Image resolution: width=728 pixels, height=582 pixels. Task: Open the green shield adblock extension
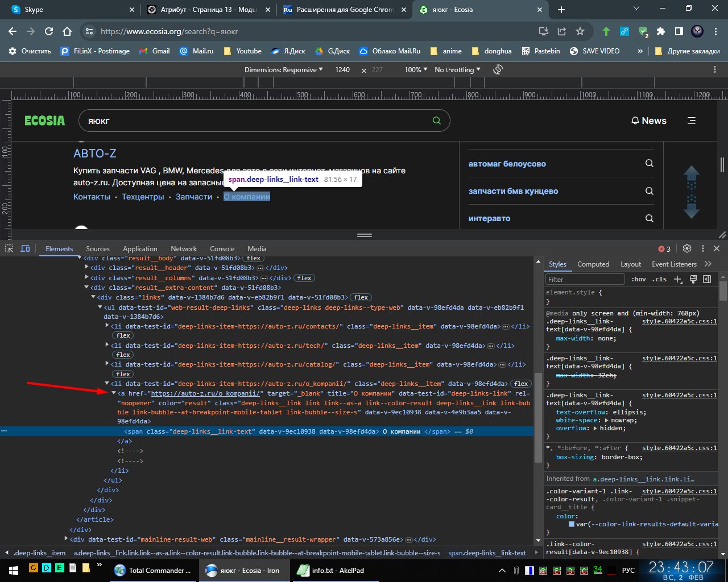tap(643, 31)
